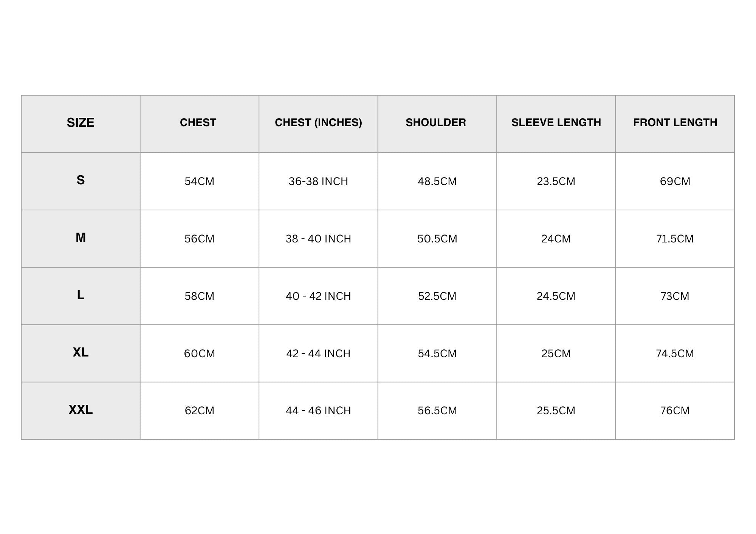Click the 24.5CM sleeve length cell

[x=556, y=296]
